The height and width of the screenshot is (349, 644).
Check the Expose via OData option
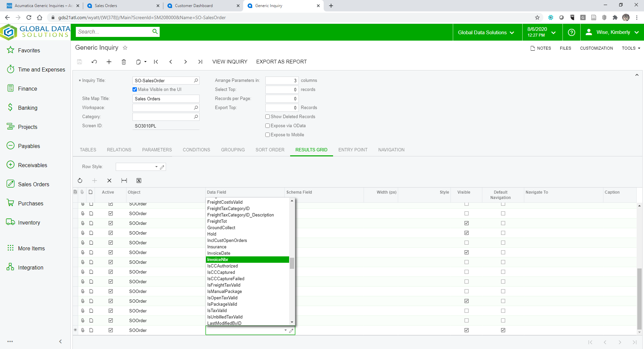(268, 126)
